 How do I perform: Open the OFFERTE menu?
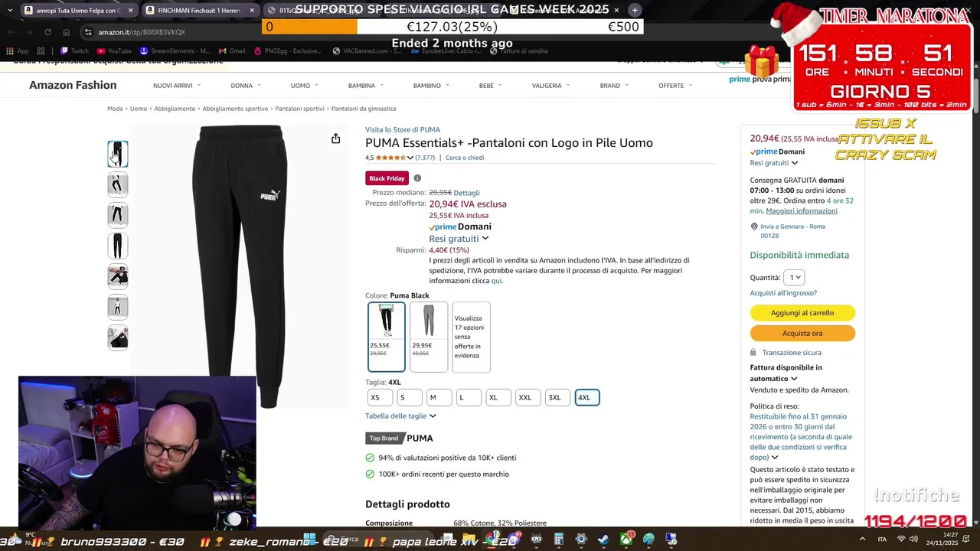click(x=675, y=86)
